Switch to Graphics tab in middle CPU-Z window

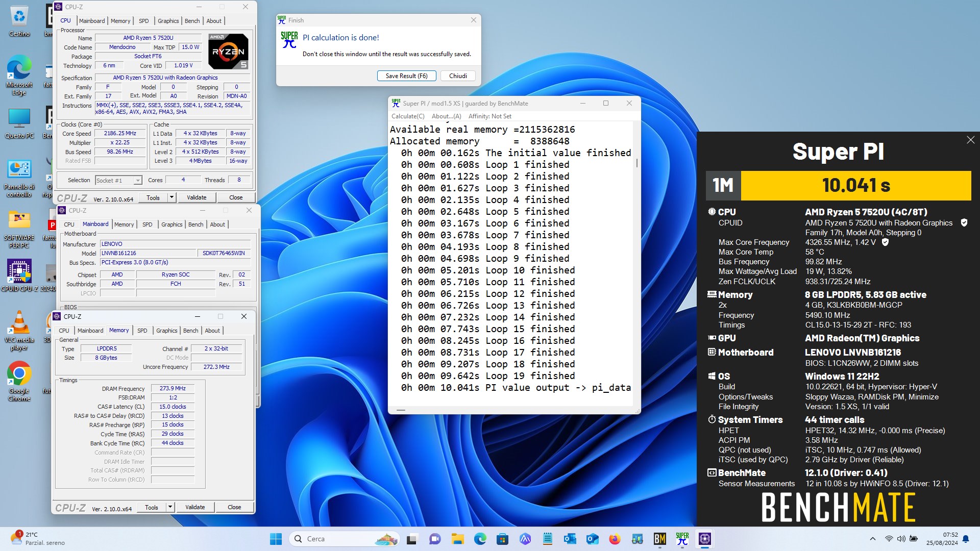point(171,224)
